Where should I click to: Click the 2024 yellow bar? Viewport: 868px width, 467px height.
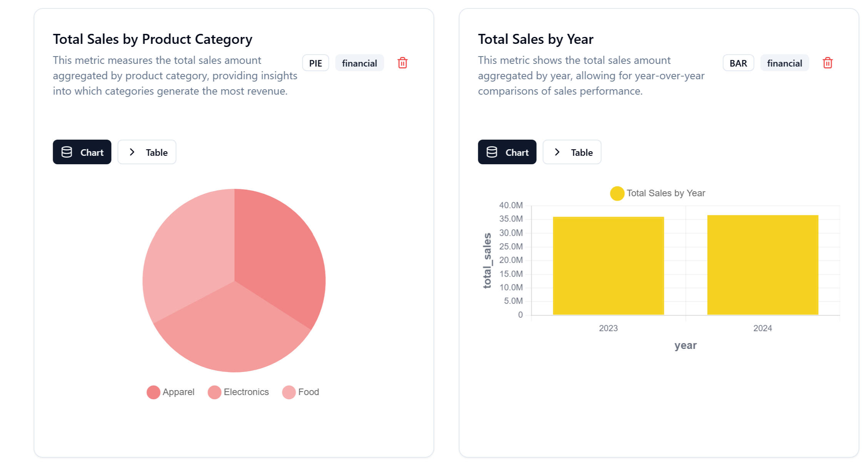click(x=763, y=265)
